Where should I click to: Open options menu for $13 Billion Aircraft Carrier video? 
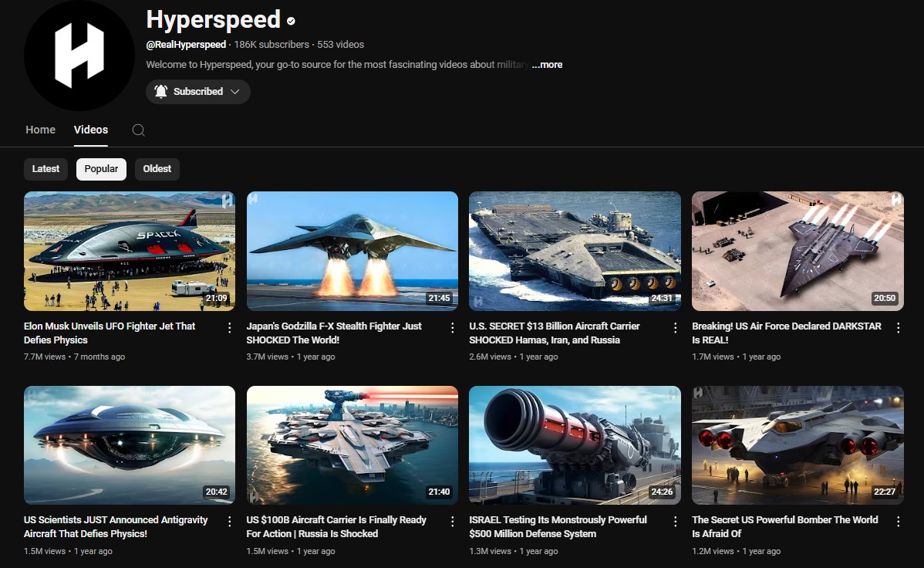click(675, 328)
